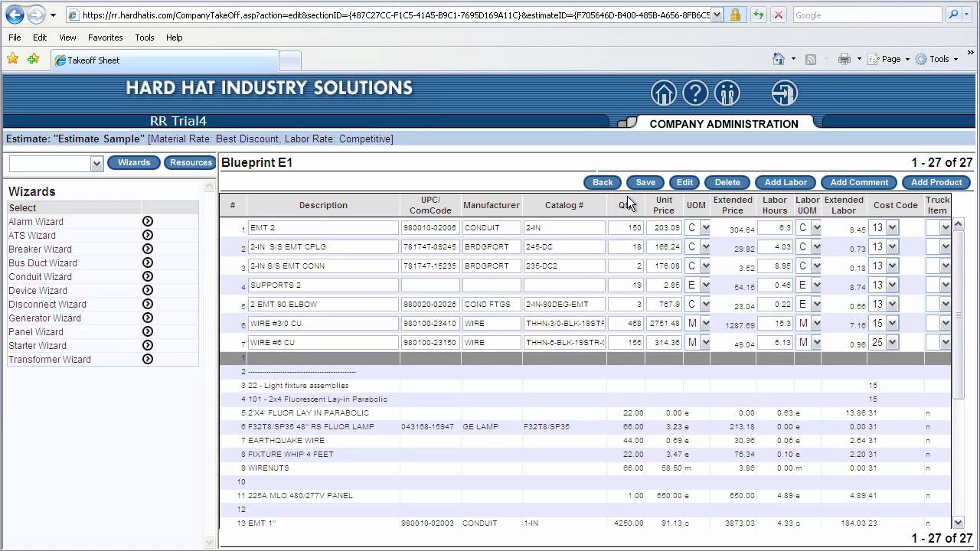
Task: Open the Tools menu in menu bar
Action: (145, 37)
